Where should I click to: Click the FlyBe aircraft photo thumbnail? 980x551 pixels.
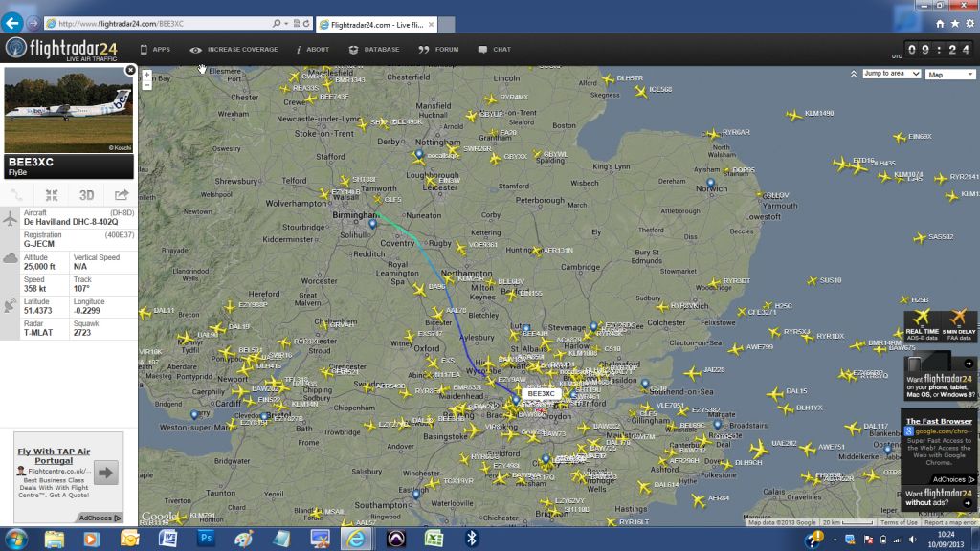69,110
